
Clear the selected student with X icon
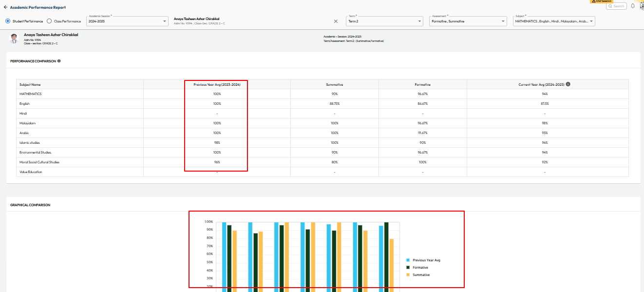pos(336,21)
